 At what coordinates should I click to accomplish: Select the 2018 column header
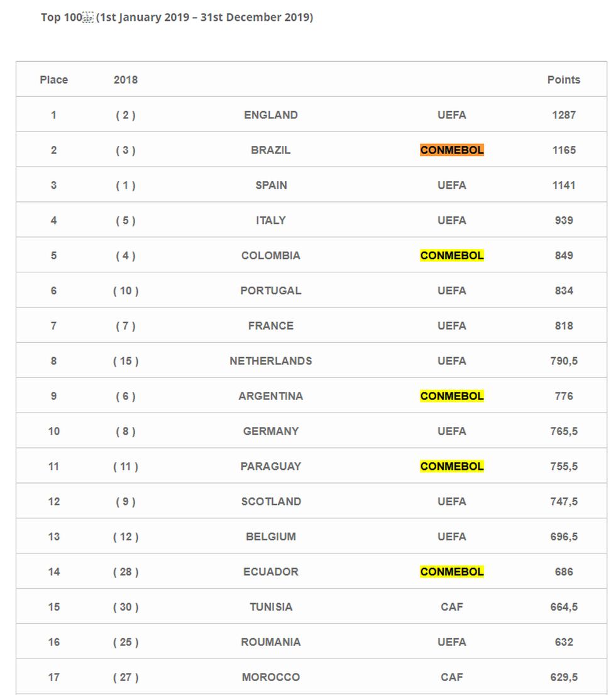point(126,80)
